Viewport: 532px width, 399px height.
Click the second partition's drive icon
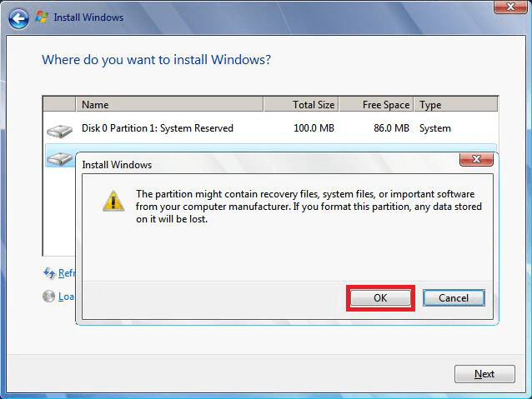coord(59,157)
